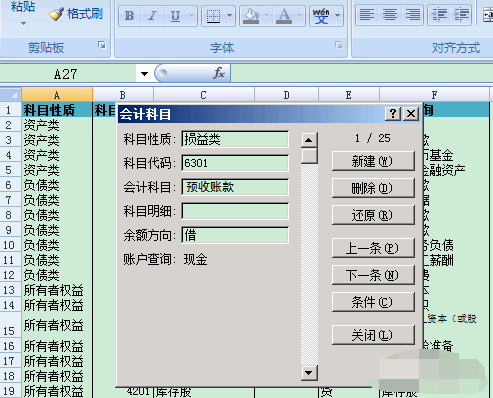Click cell 资产类 in row 3
The image size is (493, 398).
57,140
